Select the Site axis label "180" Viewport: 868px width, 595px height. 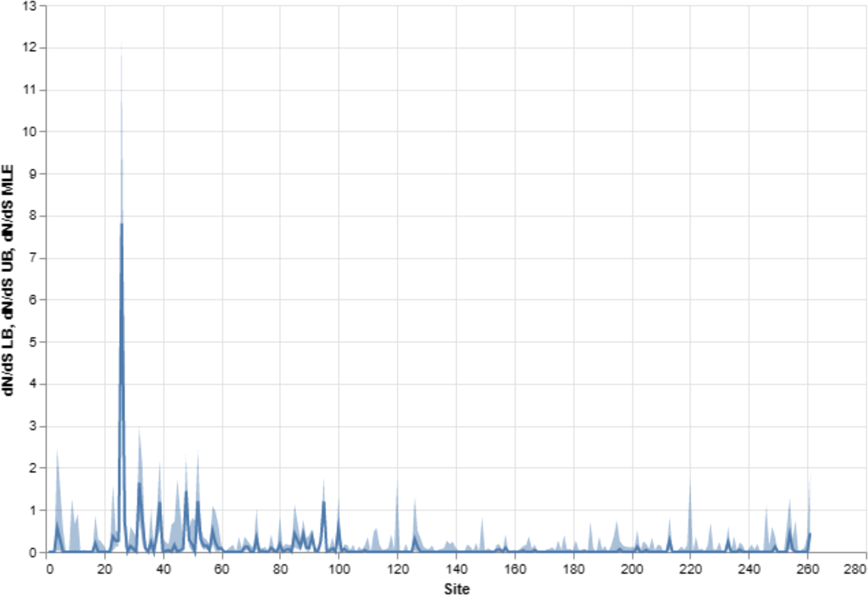(x=574, y=569)
